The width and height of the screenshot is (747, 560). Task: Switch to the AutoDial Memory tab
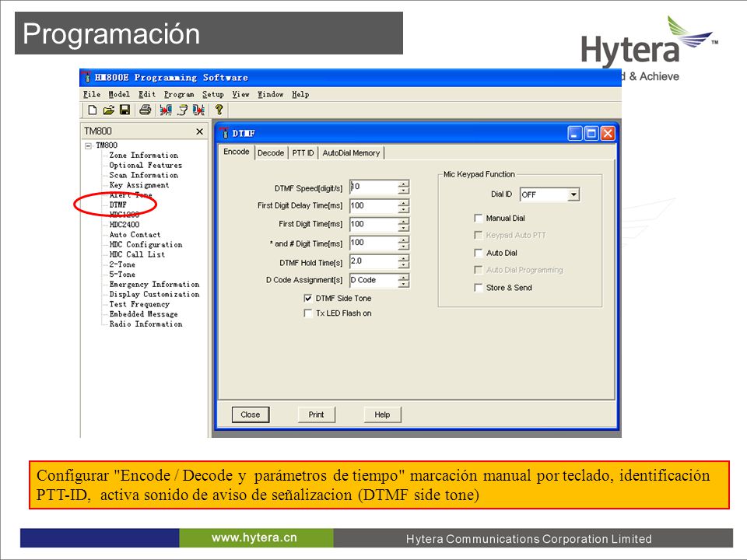point(351,153)
